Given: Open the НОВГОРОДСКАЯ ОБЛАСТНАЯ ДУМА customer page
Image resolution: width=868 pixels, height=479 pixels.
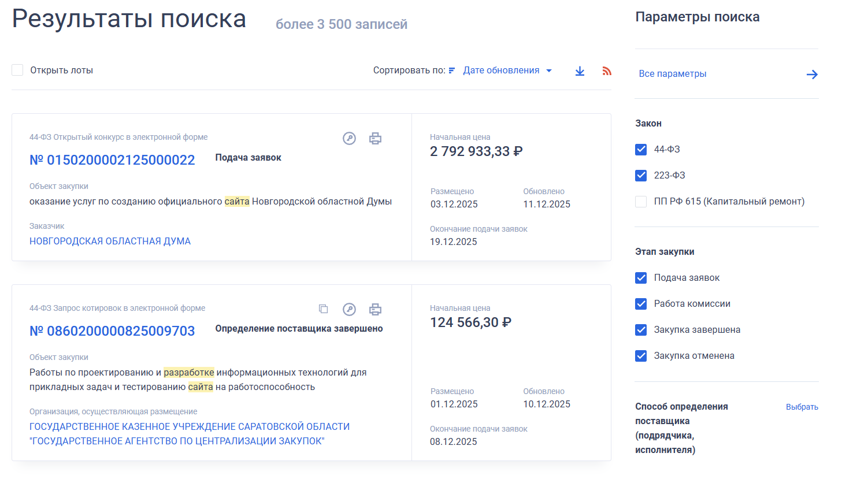Looking at the screenshot, I should pyautogui.click(x=110, y=241).
